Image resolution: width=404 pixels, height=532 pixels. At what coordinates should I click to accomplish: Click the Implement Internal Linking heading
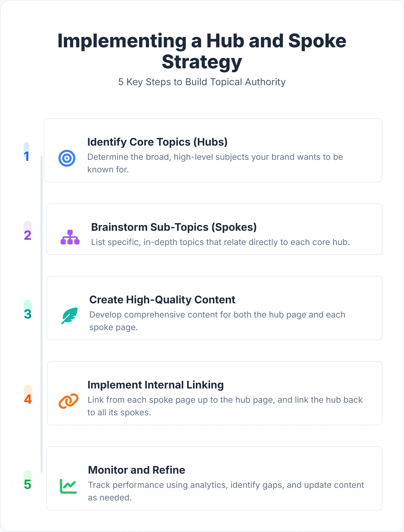[x=155, y=385]
